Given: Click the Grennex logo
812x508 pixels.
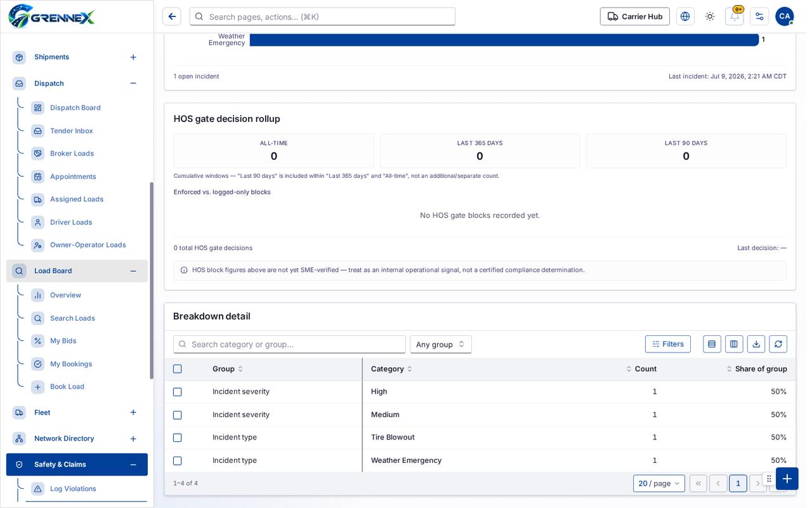Looking at the screenshot, I should 51,17.
